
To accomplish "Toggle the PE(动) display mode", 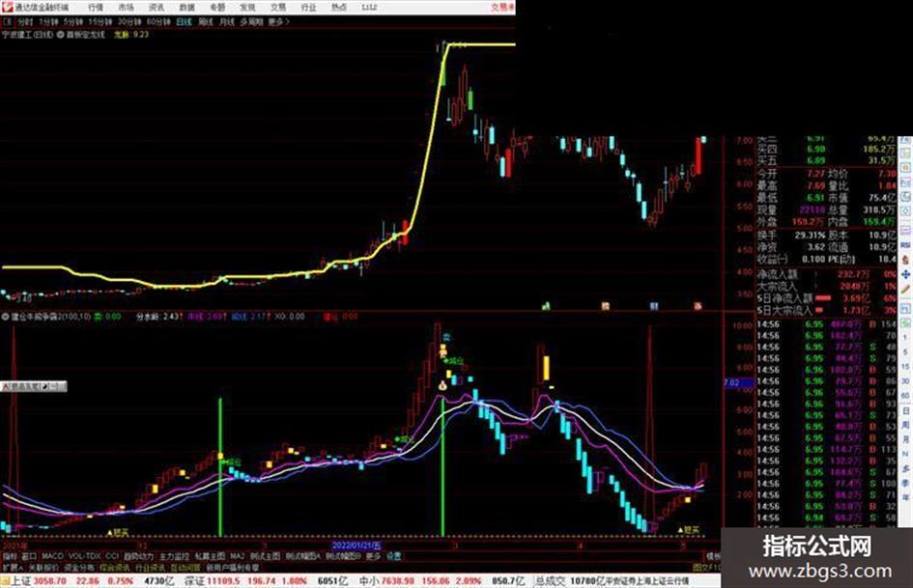I will tap(841, 259).
